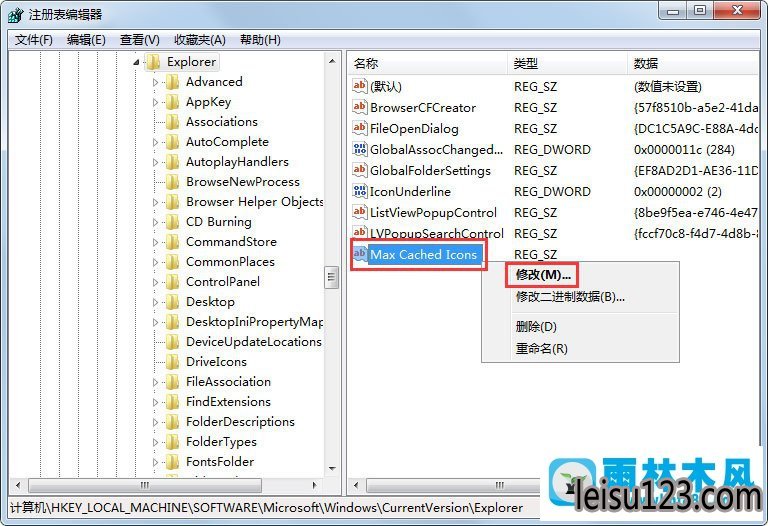Click the BrowserCFCreator string value icon
The height and width of the screenshot is (526, 768).
360,107
